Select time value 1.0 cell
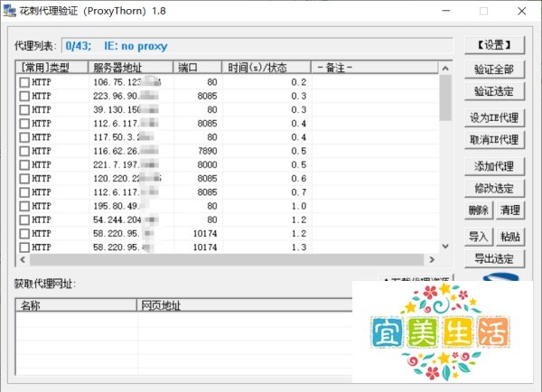 coord(299,206)
